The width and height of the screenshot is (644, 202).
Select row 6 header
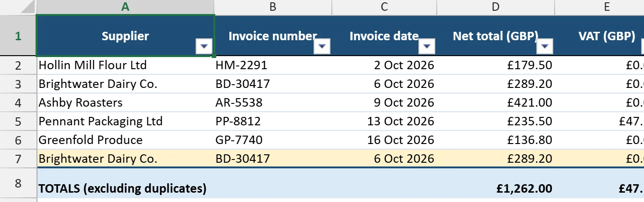tap(18, 140)
